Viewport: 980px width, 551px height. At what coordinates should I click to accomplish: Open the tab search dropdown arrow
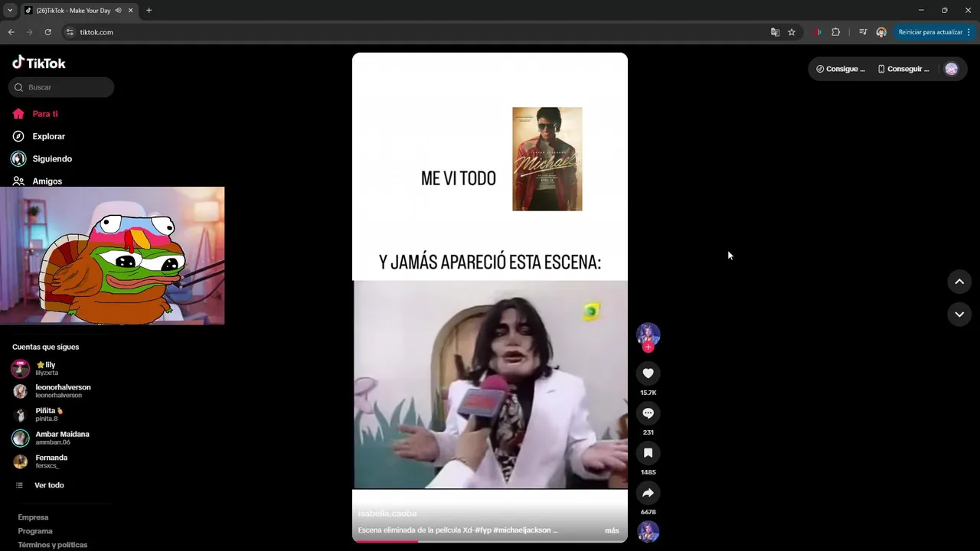[x=10, y=11]
